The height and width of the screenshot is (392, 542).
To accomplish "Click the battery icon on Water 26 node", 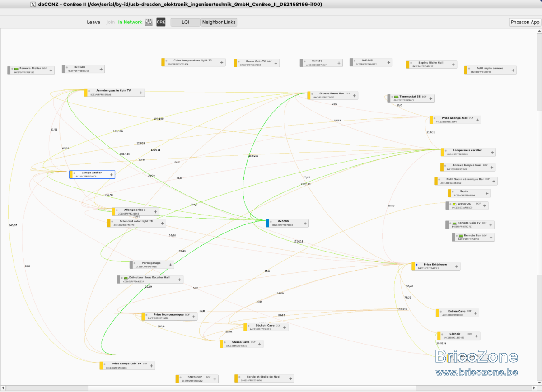I will click(x=454, y=204).
